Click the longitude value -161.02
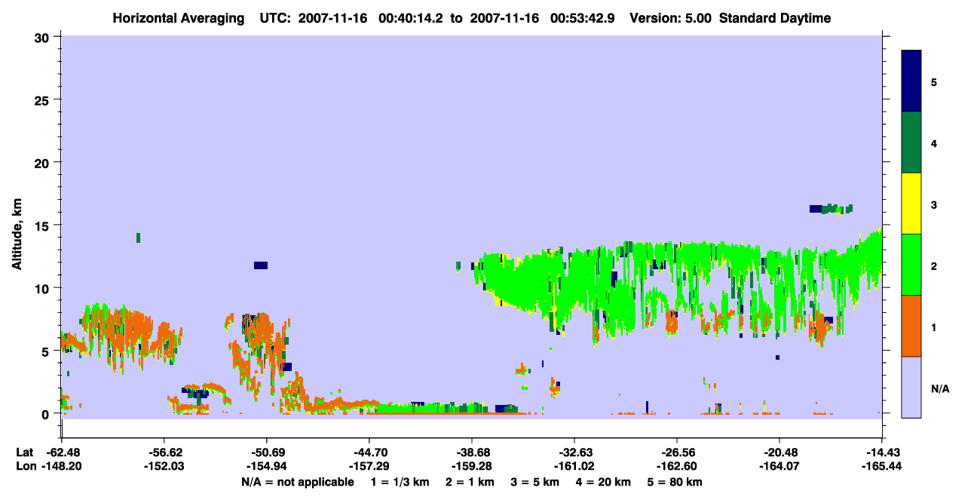Screen dimensions: 980x503 574,466
